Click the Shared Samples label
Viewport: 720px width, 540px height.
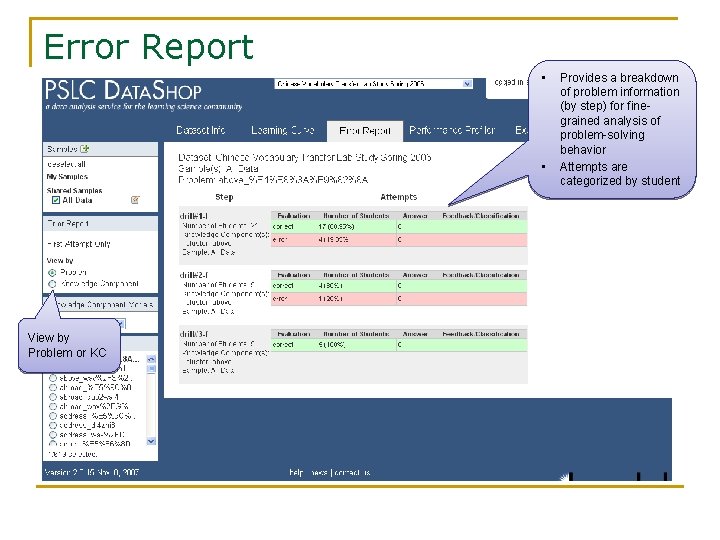point(74,190)
